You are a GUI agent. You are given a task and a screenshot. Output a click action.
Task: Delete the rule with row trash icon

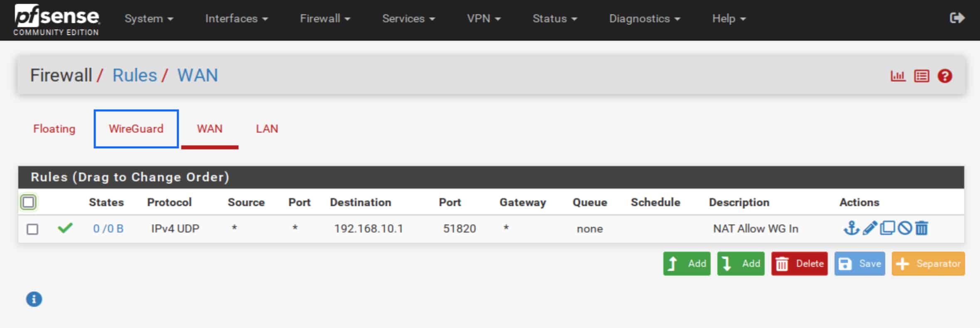coord(921,228)
